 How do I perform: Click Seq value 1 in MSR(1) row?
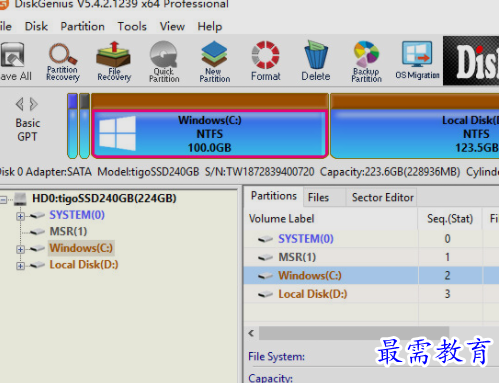pyautogui.click(x=447, y=257)
